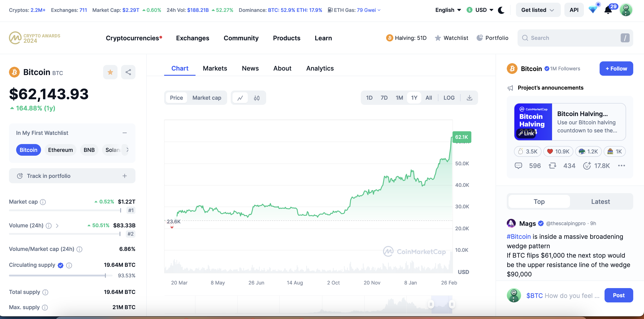
Task: Click the 1.2K HODL reaction
Action: point(588,151)
